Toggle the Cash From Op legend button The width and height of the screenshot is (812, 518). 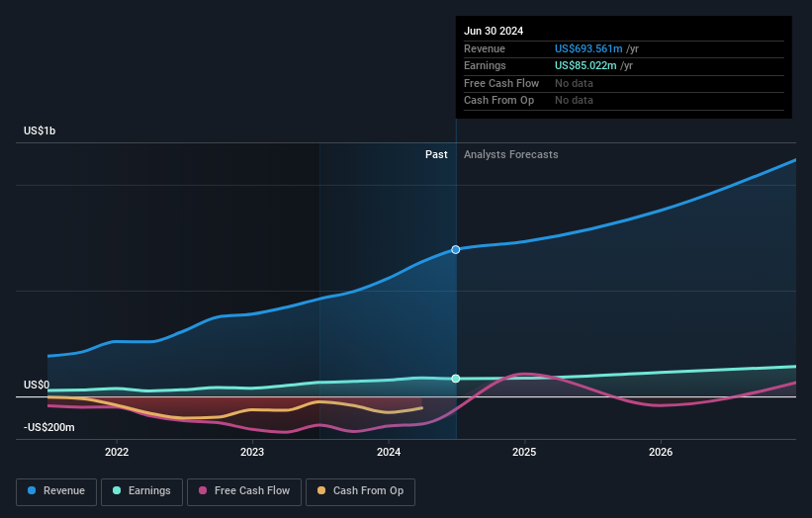coord(360,491)
